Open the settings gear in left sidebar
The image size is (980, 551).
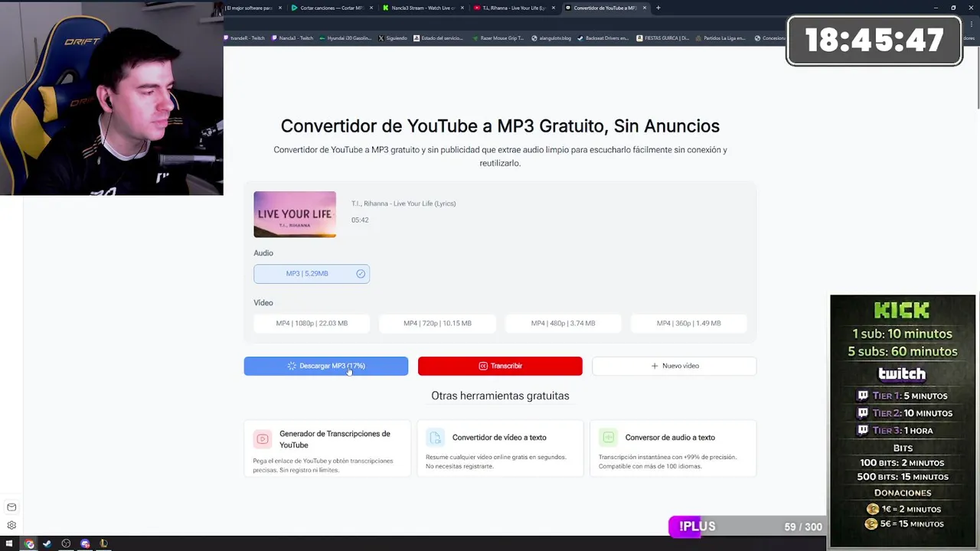tap(11, 526)
